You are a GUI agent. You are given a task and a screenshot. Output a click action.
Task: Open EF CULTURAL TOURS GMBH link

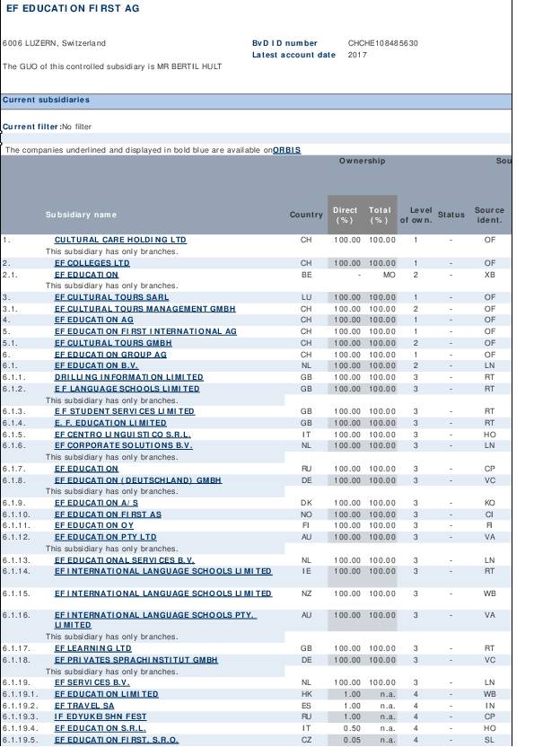[113, 343]
